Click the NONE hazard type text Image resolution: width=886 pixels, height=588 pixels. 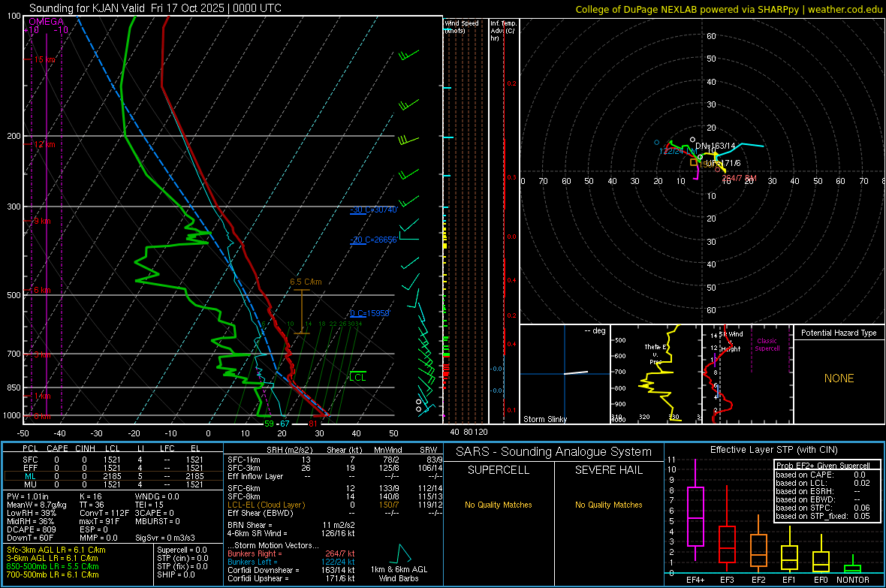839,378
